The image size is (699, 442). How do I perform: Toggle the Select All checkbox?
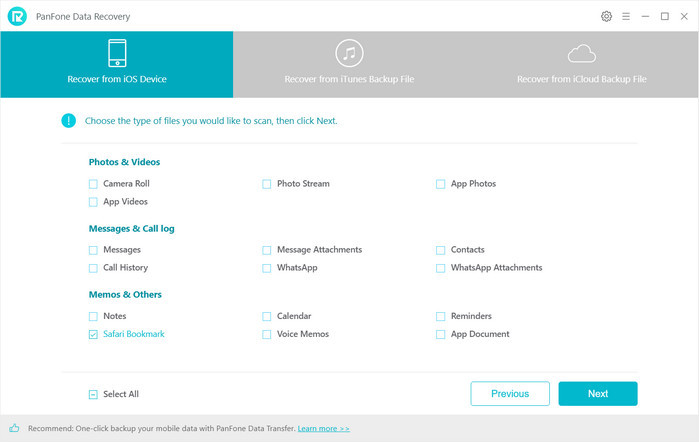[x=93, y=394]
